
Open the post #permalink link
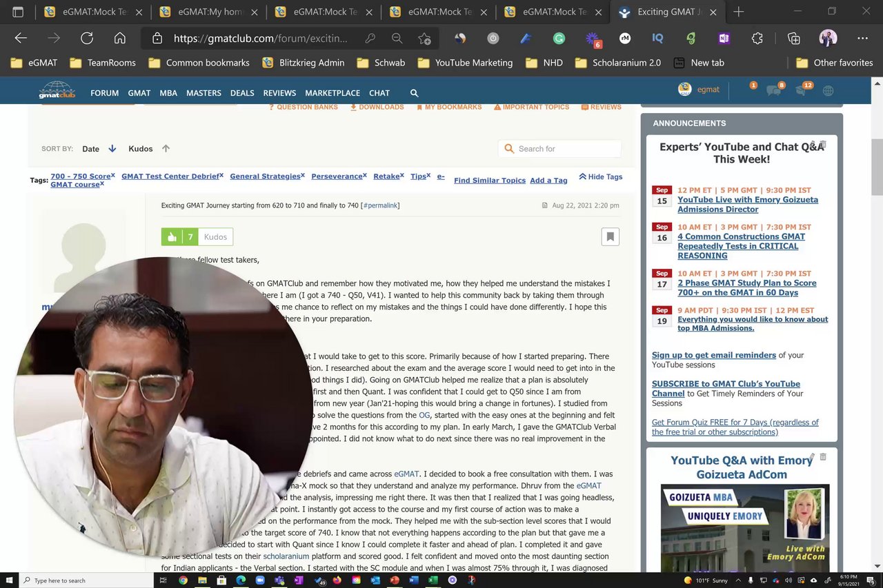pos(380,205)
